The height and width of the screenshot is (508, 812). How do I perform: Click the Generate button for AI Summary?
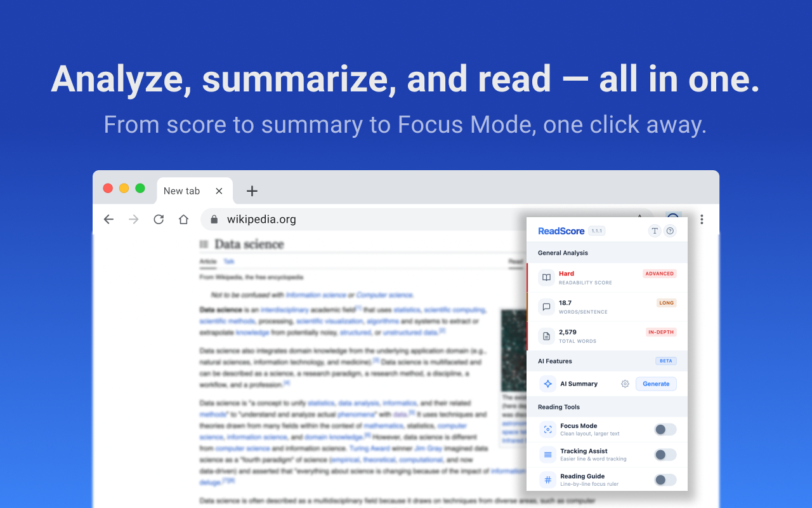pyautogui.click(x=656, y=384)
